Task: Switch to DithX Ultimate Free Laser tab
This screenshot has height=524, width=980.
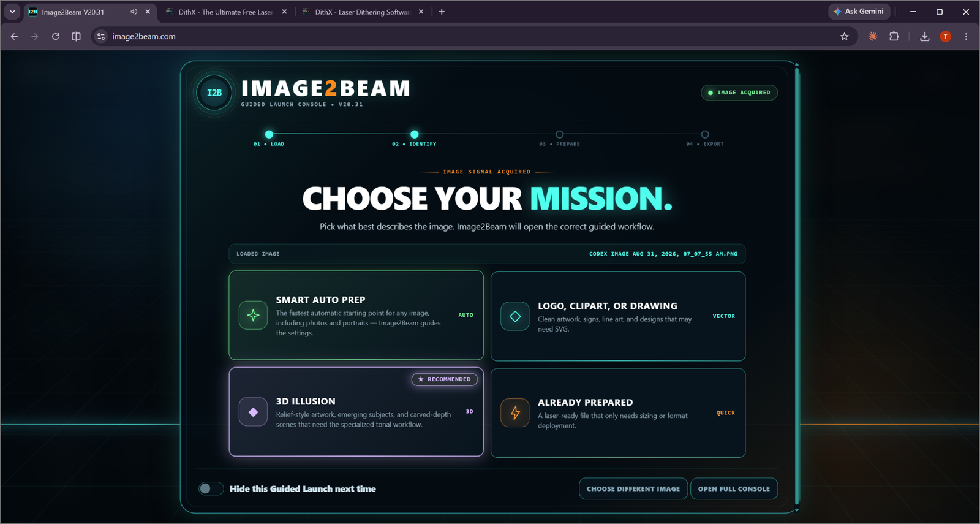Action: (225, 12)
